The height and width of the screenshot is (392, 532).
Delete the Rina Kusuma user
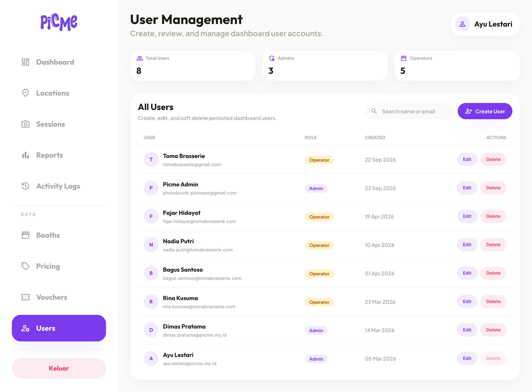point(493,301)
